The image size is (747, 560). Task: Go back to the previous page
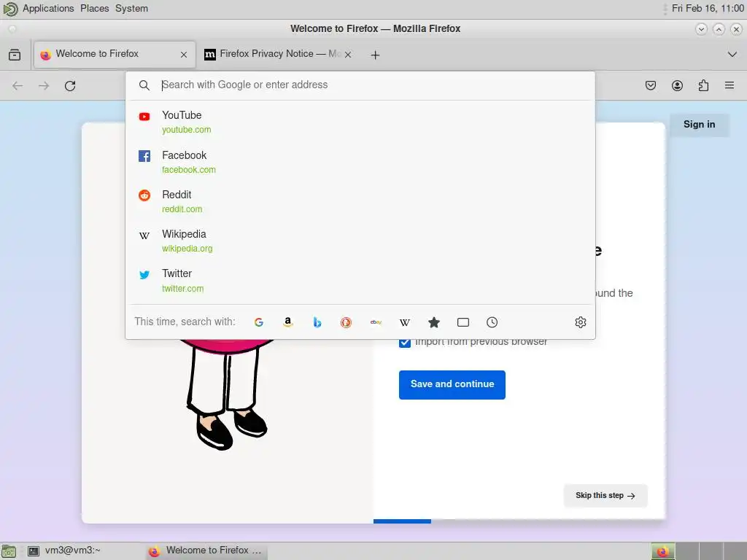(x=18, y=86)
